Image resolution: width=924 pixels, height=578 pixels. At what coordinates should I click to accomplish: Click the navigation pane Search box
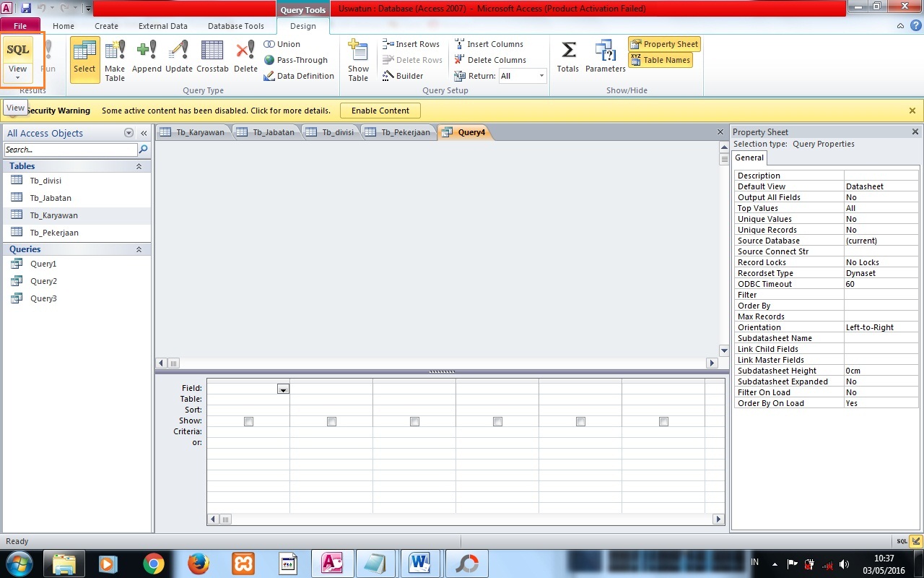(x=71, y=150)
